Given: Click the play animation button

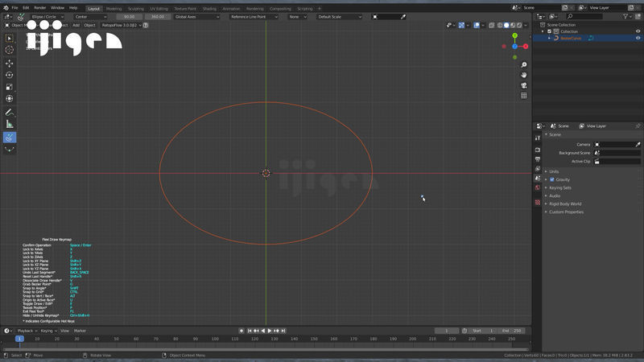Looking at the screenshot, I should click(x=270, y=331).
